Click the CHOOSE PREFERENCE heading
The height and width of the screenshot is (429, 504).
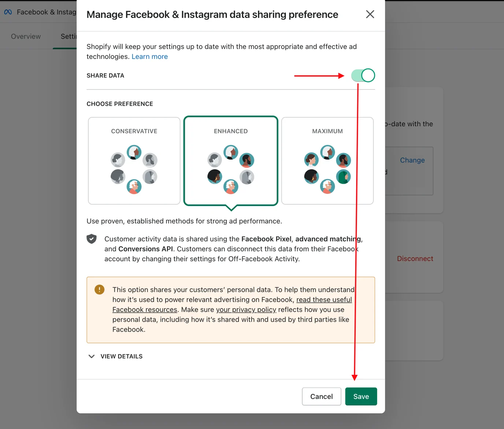pyautogui.click(x=120, y=104)
